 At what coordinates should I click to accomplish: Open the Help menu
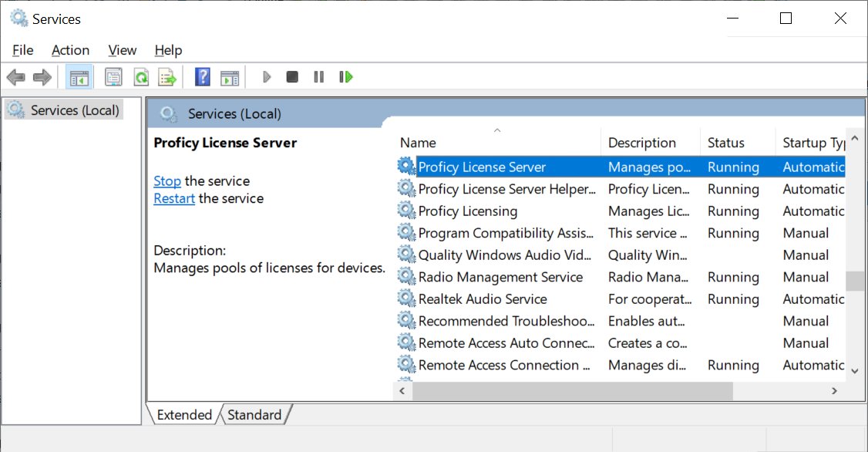pyautogui.click(x=168, y=50)
